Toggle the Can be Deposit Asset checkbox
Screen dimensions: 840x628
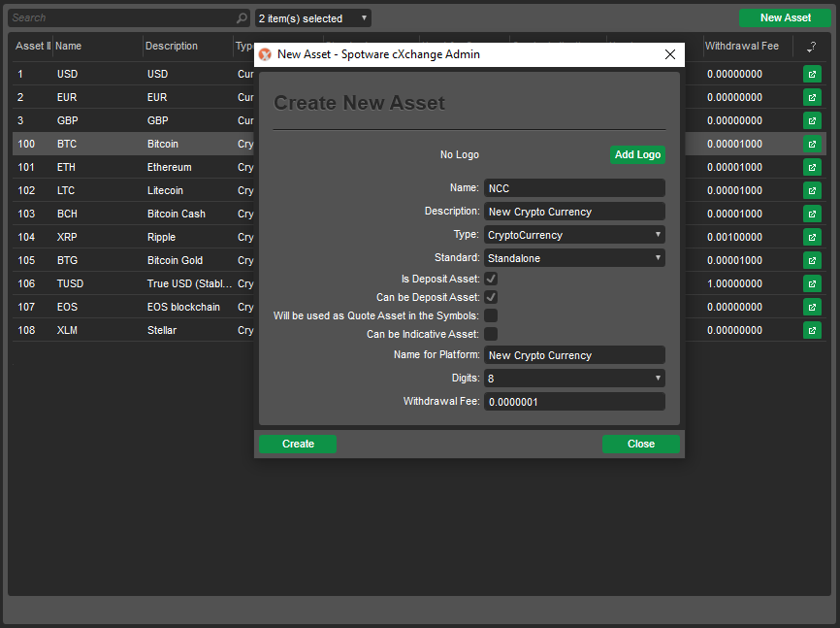pos(491,297)
